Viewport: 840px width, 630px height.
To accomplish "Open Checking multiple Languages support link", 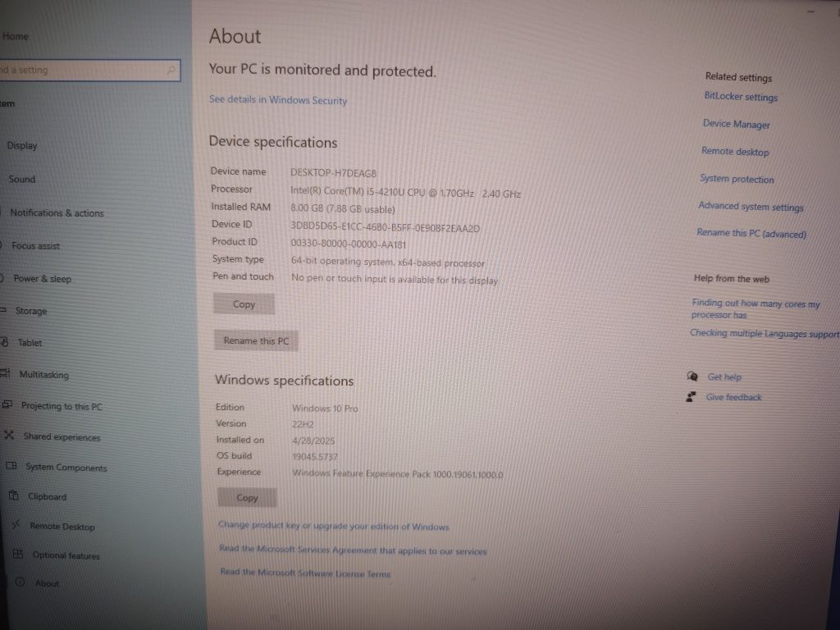I will [x=765, y=333].
